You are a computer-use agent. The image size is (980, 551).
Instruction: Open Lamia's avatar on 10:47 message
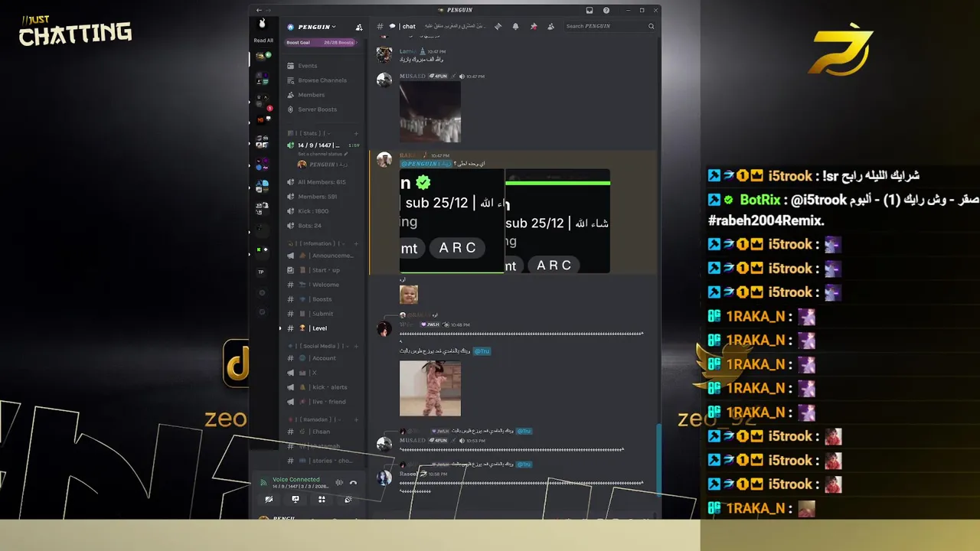(384, 55)
